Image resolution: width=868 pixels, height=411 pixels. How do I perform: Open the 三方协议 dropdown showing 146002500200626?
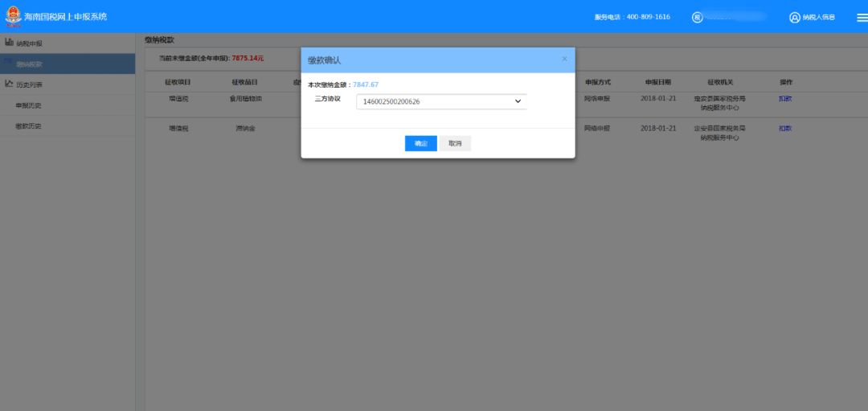tap(441, 102)
